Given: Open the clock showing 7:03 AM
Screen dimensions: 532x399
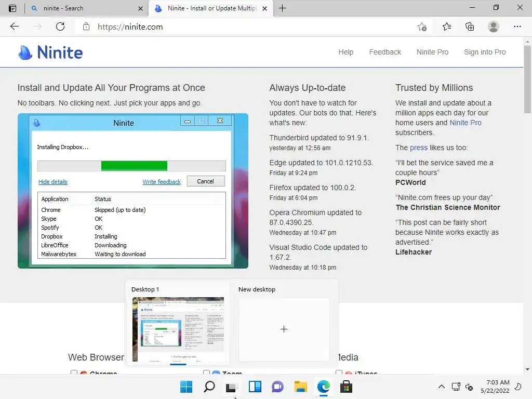Looking at the screenshot, I should click(x=495, y=387).
